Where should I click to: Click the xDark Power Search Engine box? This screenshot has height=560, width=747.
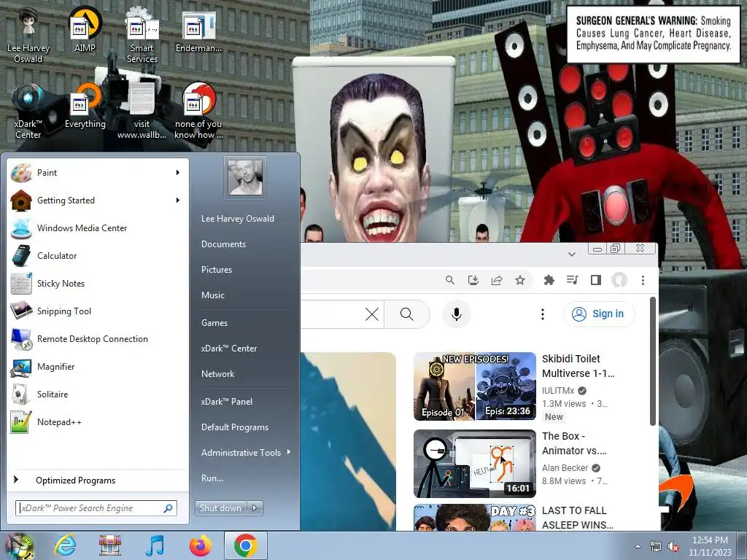96,508
